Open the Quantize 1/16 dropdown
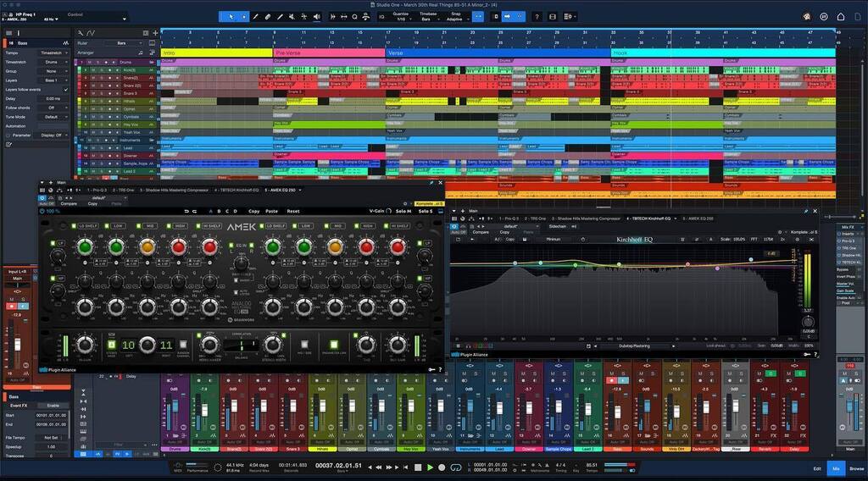Viewport: 868px width, 481px height. [401, 17]
